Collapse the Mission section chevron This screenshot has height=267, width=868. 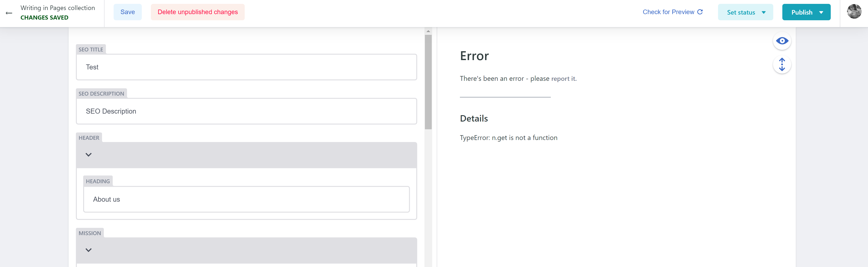pyautogui.click(x=89, y=250)
